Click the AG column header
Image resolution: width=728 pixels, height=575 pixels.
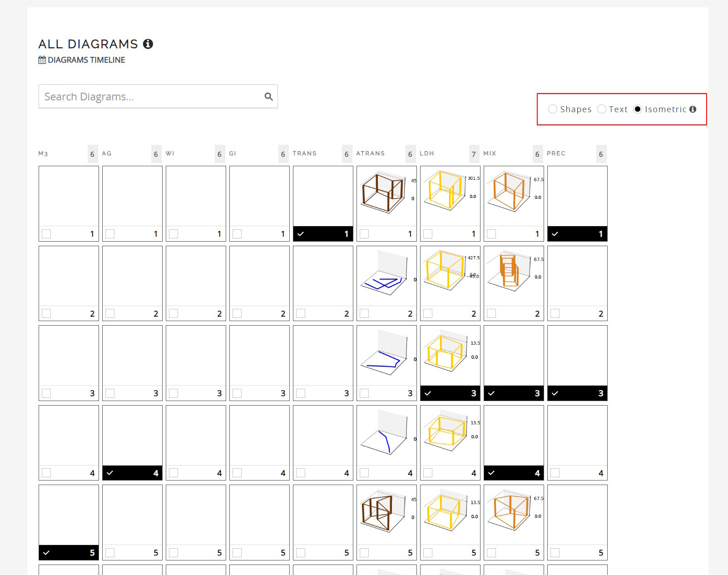point(107,154)
